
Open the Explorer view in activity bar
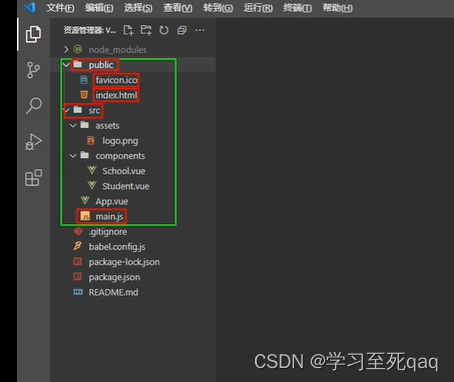click(x=33, y=34)
